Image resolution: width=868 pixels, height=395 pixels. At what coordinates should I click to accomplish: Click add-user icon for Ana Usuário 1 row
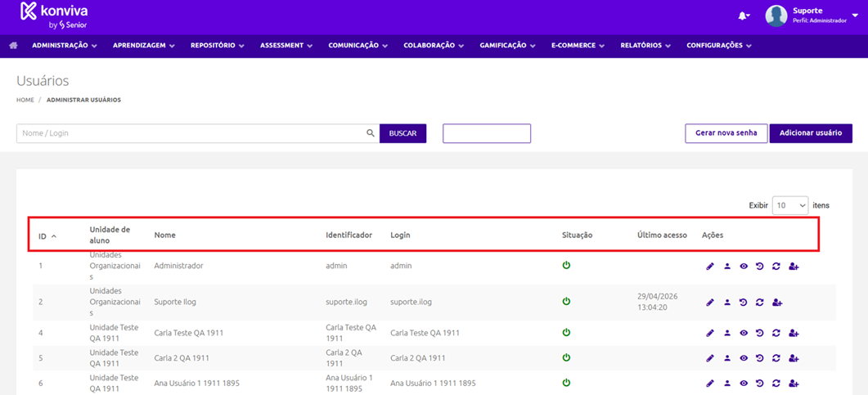pyautogui.click(x=794, y=383)
